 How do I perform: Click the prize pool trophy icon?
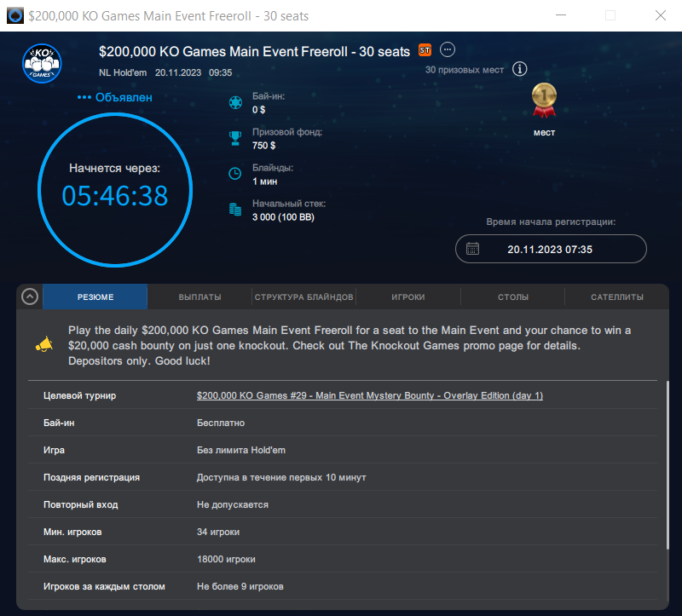234,138
